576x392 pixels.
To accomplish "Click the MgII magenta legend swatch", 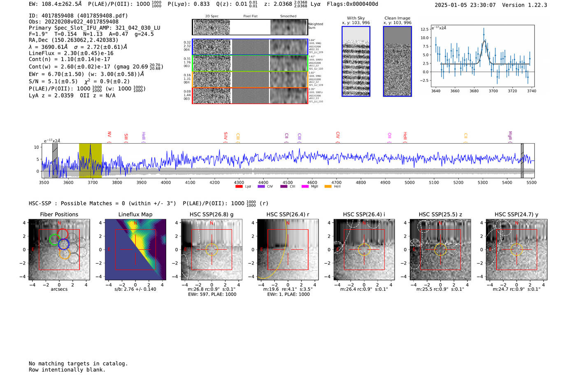I will pyautogui.click(x=305, y=186).
